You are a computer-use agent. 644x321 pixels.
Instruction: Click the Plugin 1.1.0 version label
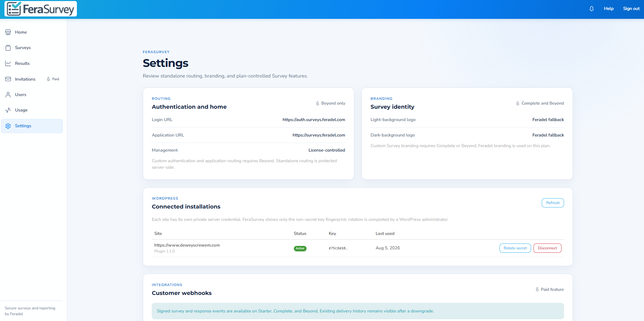(x=164, y=251)
